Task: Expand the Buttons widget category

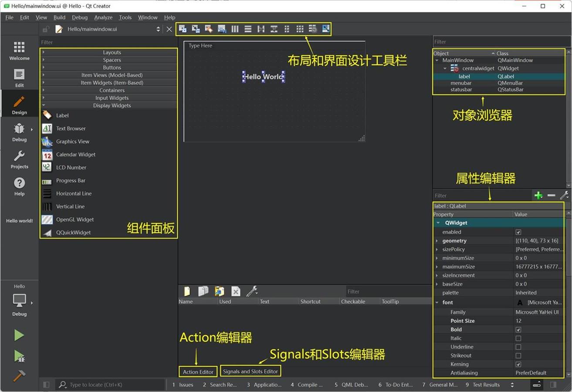Action: [109, 68]
